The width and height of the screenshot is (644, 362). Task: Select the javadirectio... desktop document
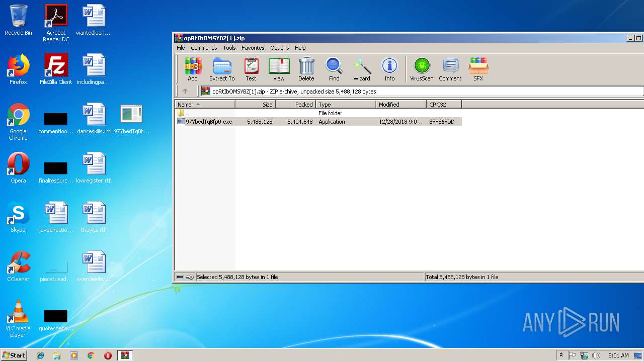coord(56,217)
